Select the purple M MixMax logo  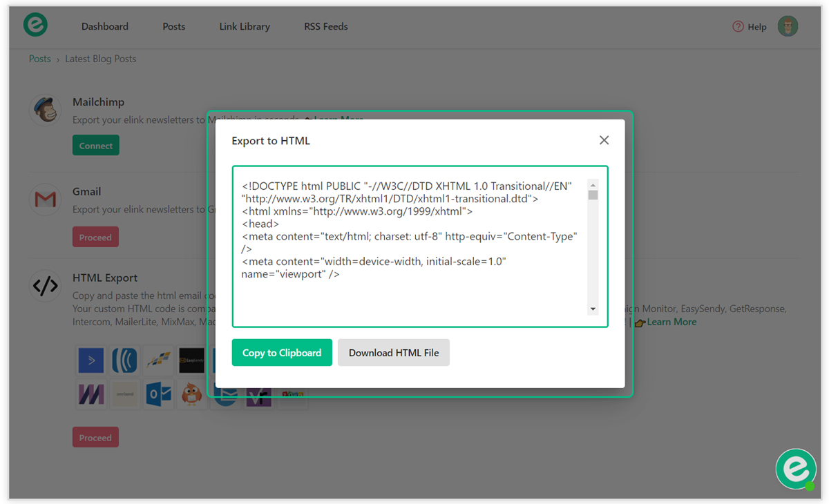pyautogui.click(x=91, y=394)
